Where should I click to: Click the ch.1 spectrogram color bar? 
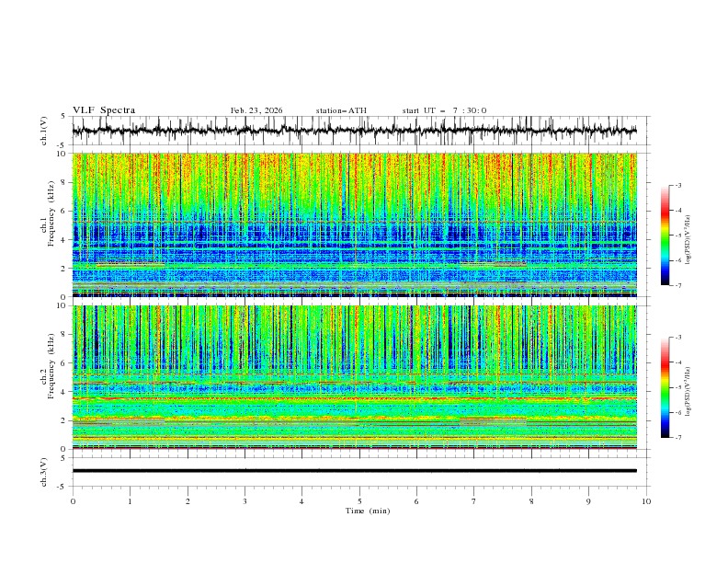click(x=665, y=236)
